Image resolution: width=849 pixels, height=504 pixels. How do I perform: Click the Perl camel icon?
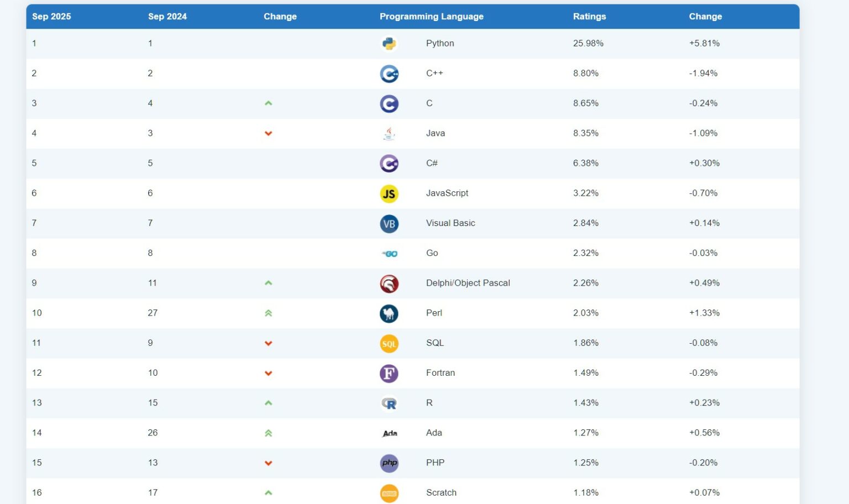coord(389,313)
